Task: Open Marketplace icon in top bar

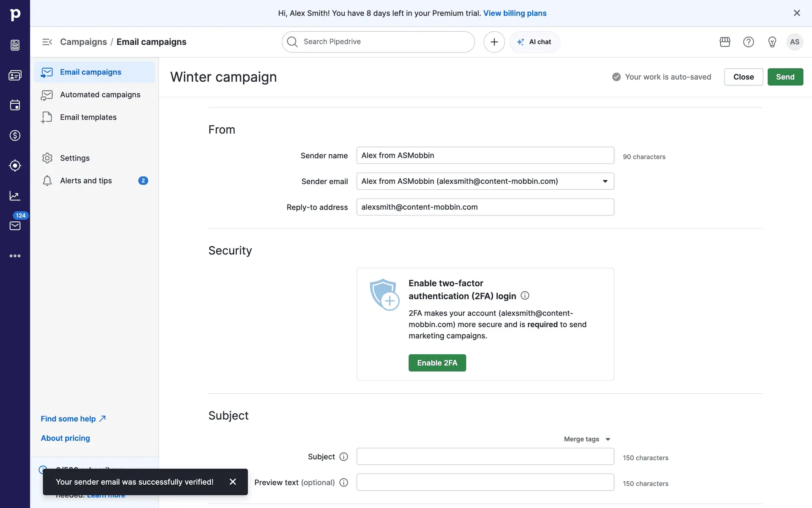Action: tap(725, 42)
